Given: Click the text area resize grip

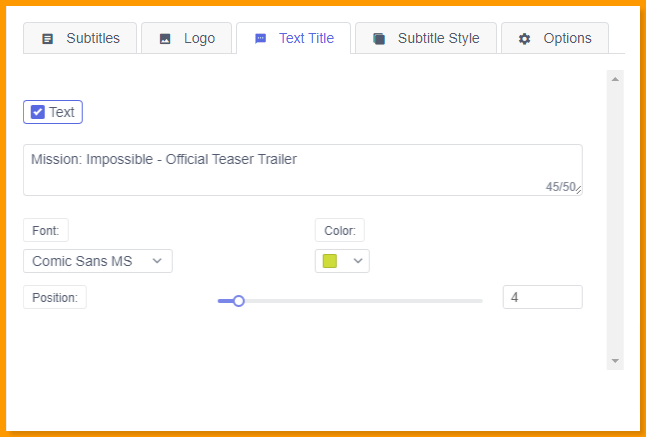Looking at the screenshot, I should 578,190.
